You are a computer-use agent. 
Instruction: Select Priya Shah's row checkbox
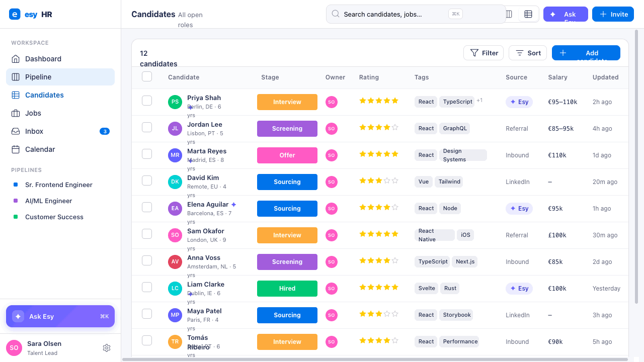point(147,101)
